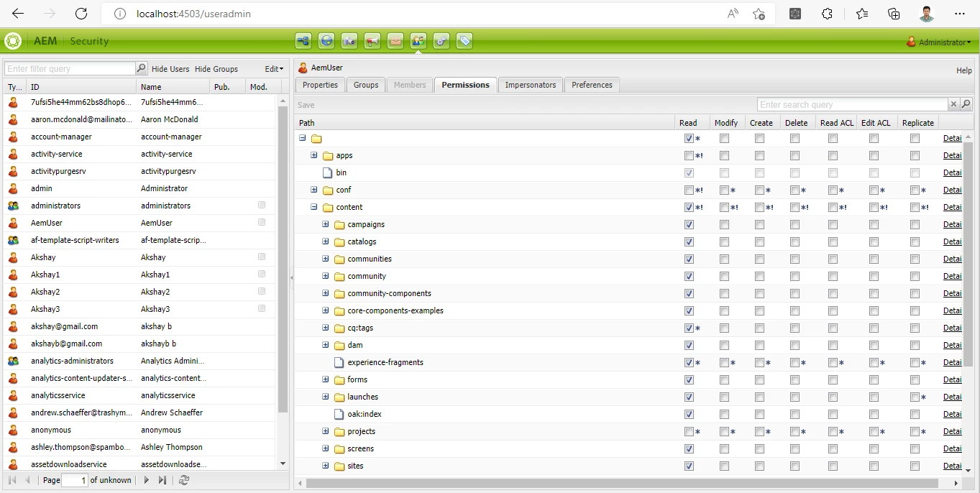Expand the campaigns folder
The width and height of the screenshot is (980, 493).
326,224
